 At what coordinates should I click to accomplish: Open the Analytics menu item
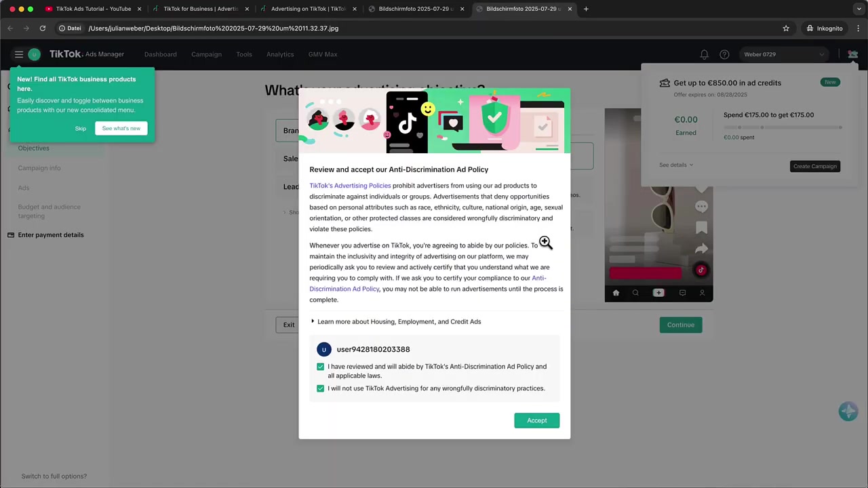pos(280,54)
